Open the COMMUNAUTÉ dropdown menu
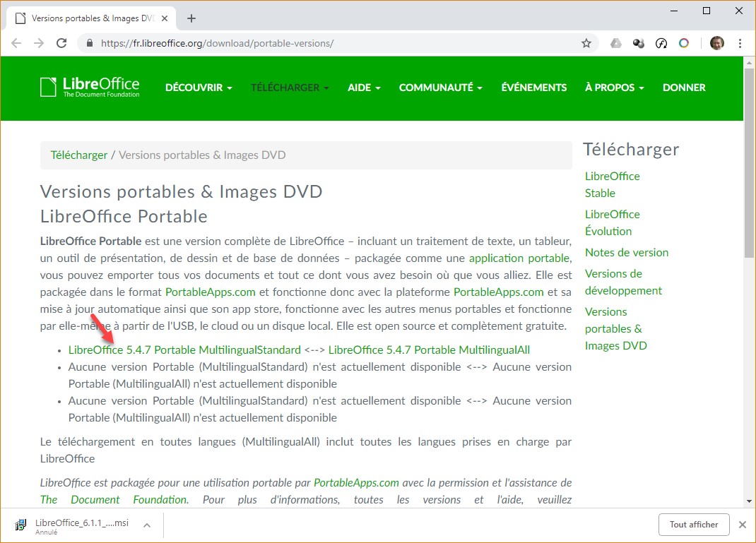This screenshot has height=543, width=756. 440,88
